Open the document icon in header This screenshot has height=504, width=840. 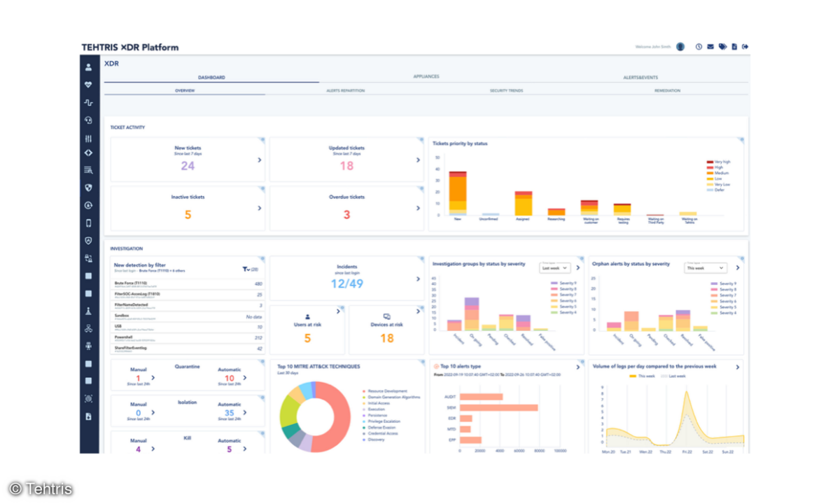tap(734, 47)
